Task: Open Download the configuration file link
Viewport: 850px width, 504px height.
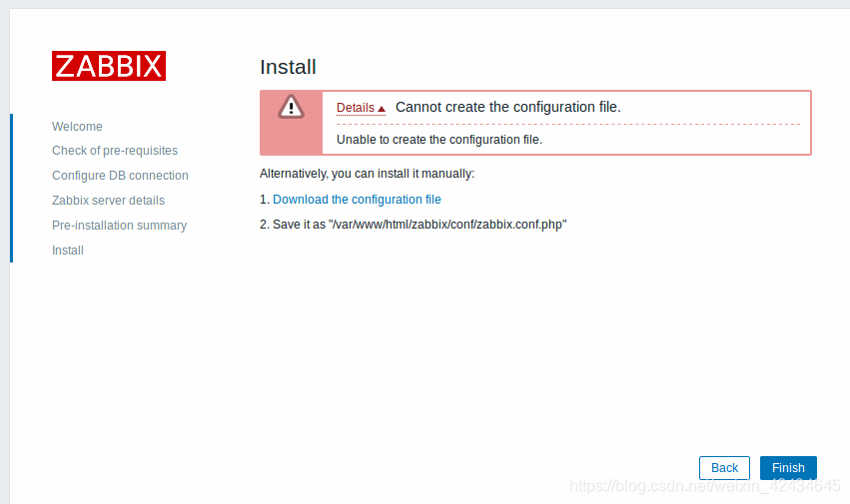Action: pos(357,200)
